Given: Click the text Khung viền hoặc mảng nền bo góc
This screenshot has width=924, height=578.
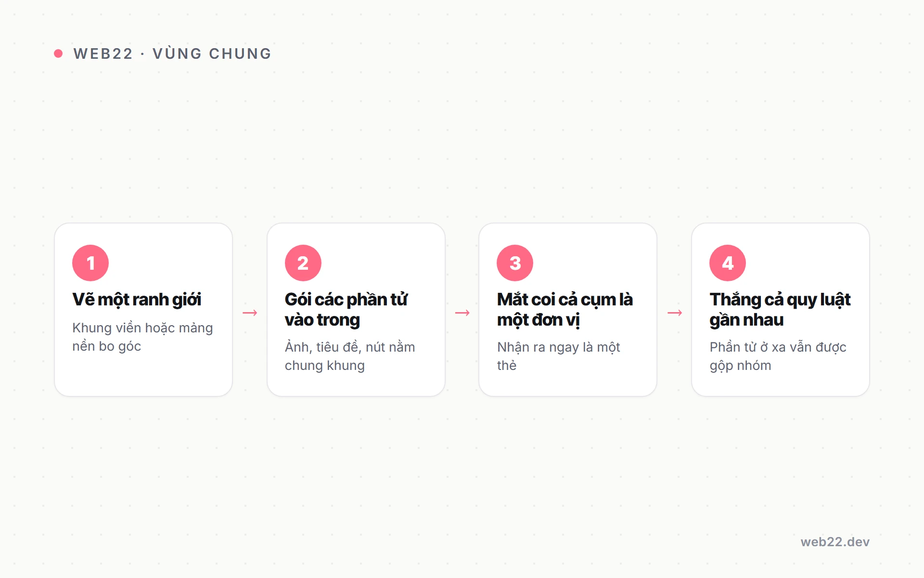Looking at the screenshot, I should click(142, 337).
